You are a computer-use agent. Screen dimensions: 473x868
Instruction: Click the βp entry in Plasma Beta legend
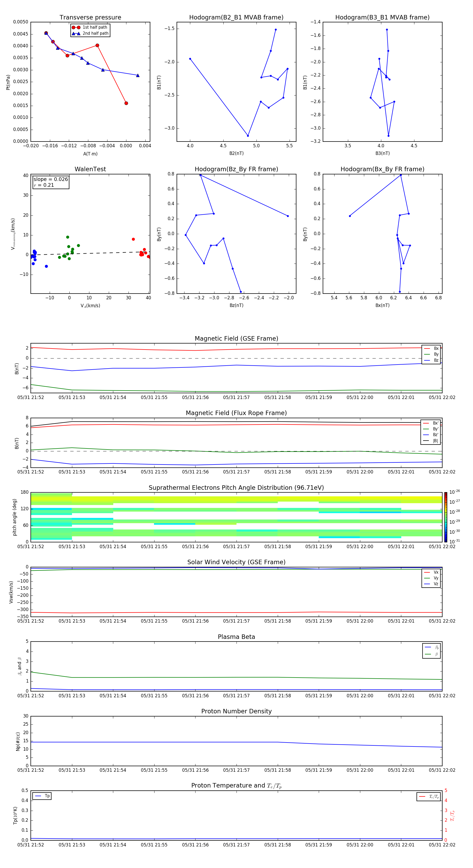coord(431,647)
